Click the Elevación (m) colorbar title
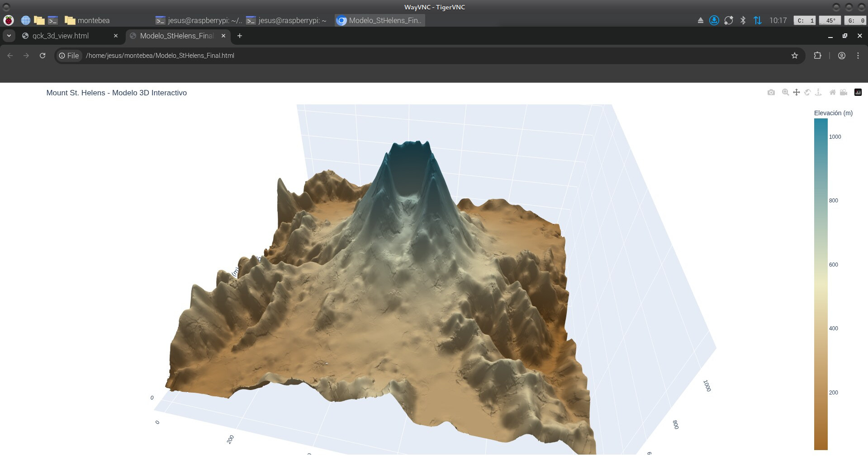Viewport: 868px width, 465px height. (x=833, y=113)
